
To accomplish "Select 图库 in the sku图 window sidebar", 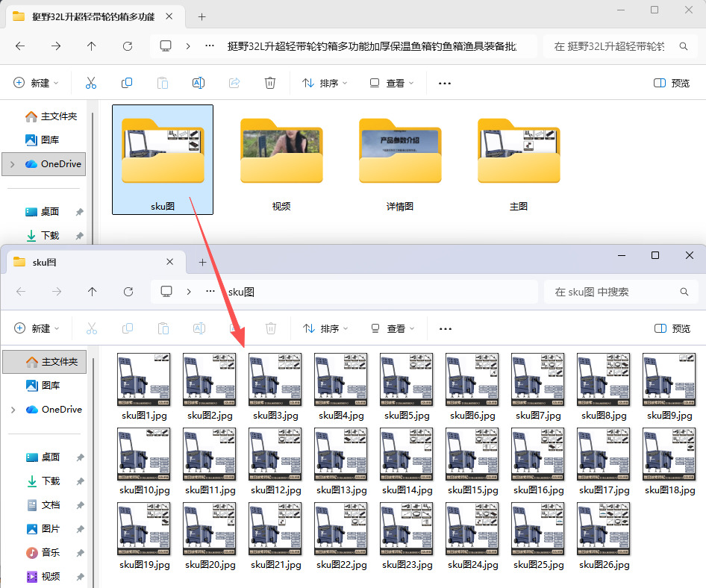I will tap(50, 386).
